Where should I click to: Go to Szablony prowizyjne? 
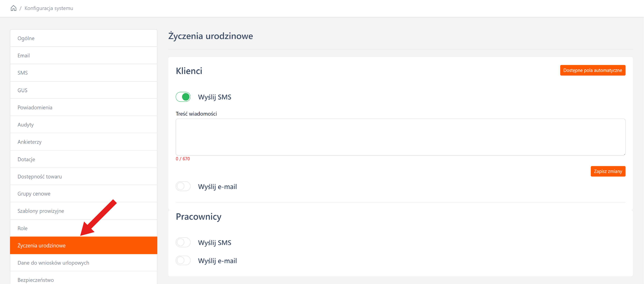41,211
